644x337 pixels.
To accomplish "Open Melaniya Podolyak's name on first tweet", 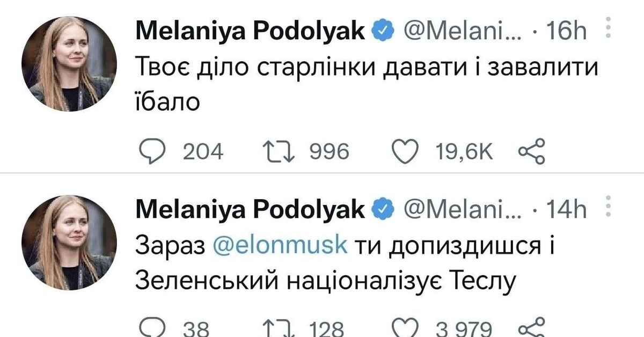I will 251,32.
